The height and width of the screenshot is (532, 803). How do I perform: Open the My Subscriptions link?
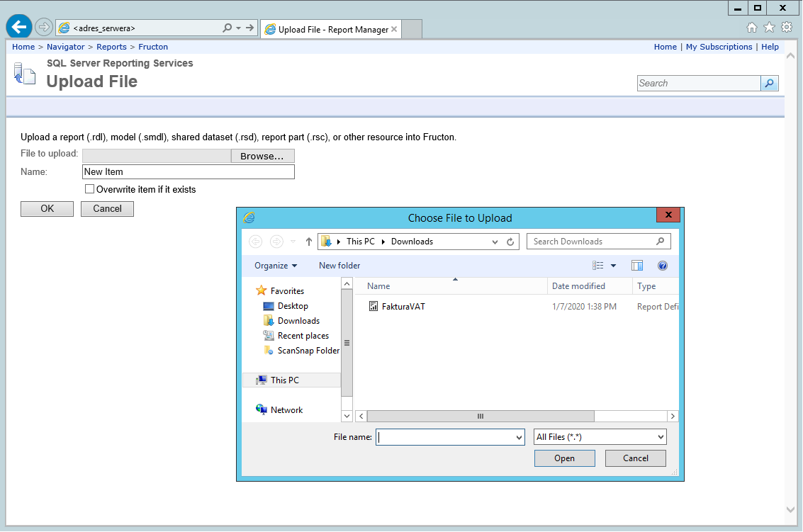[x=719, y=47]
